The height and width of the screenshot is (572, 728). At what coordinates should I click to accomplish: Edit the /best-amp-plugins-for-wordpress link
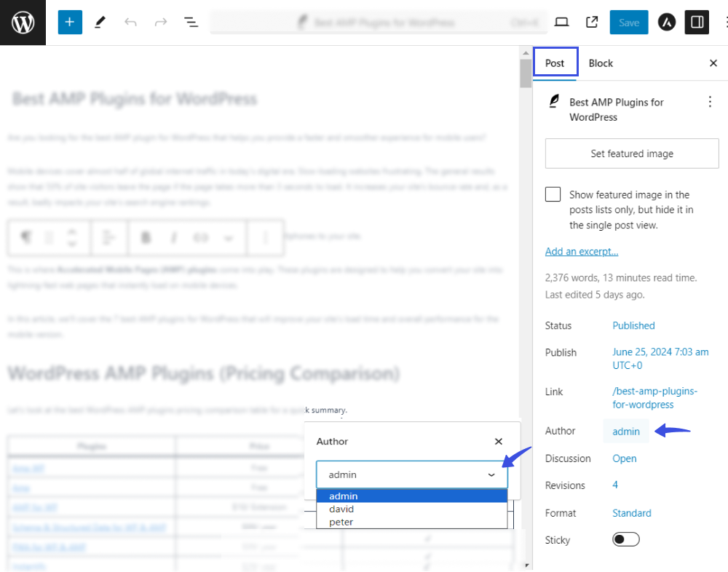654,397
